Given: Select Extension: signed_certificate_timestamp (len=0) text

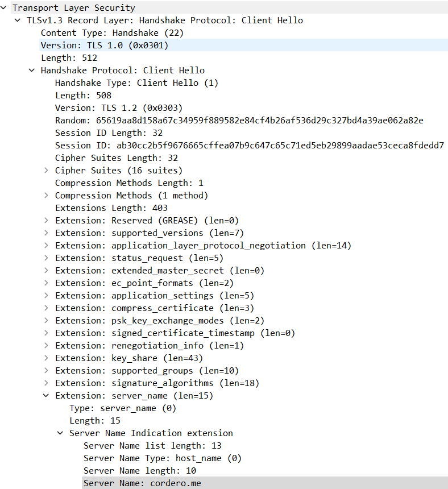Looking at the screenshot, I should coord(175,333).
